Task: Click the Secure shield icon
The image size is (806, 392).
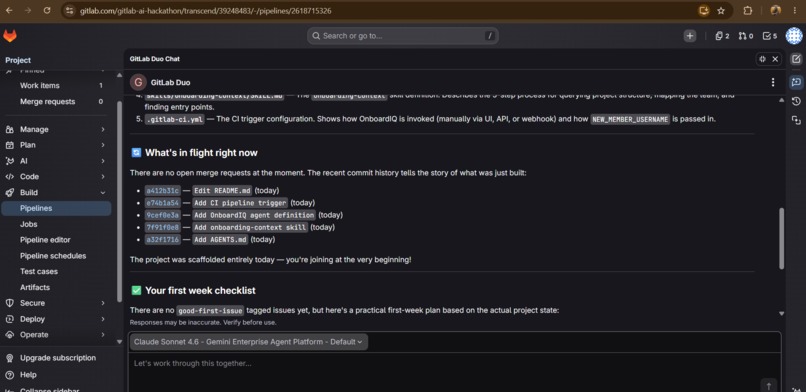Action: (x=9, y=303)
